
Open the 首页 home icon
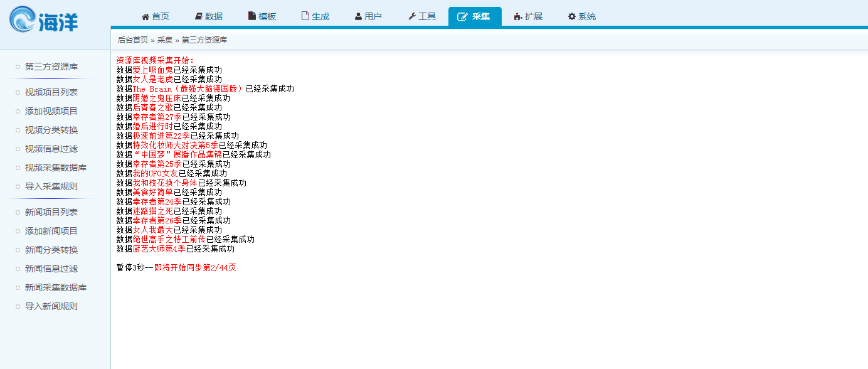click(146, 16)
